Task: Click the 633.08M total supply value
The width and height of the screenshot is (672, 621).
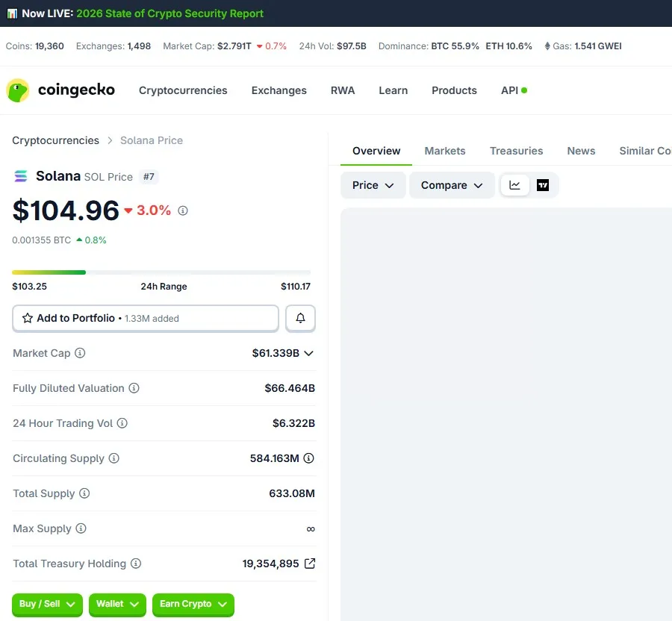Action: (x=292, y=493)
